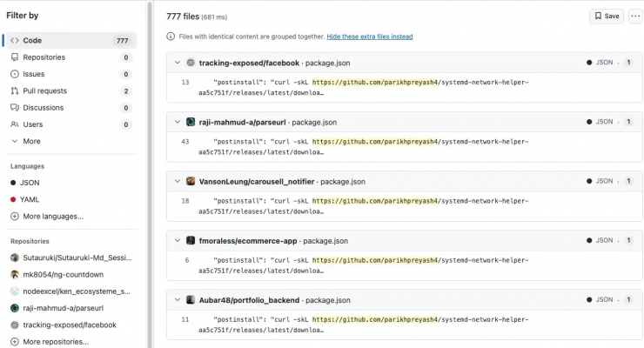This screenshot has height=348, width=644.
Task: Open fmoraless/ecommerce-app repository link
Action: pos(248,240)
